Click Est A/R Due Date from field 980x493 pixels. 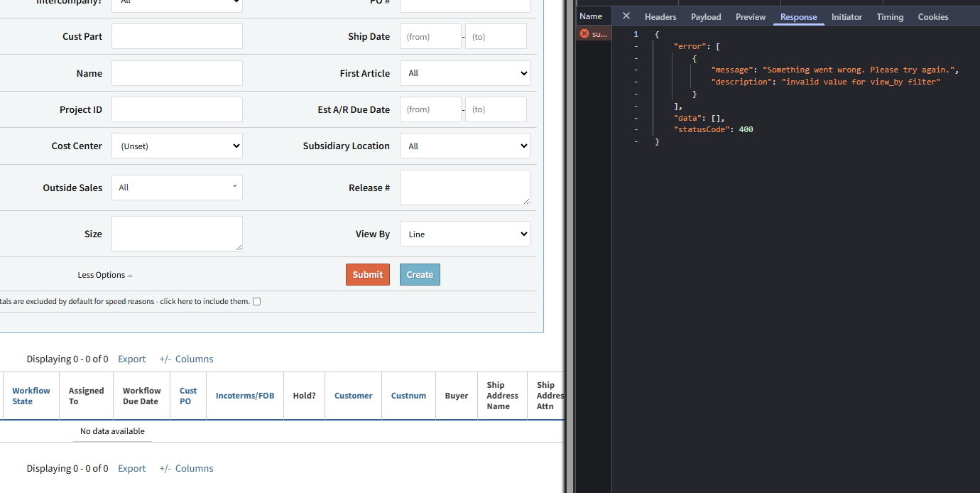(430, 109)
